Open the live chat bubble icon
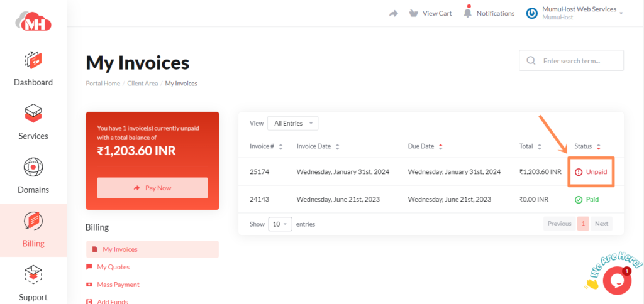The image size is (644, 304). [x=616, y=280]
